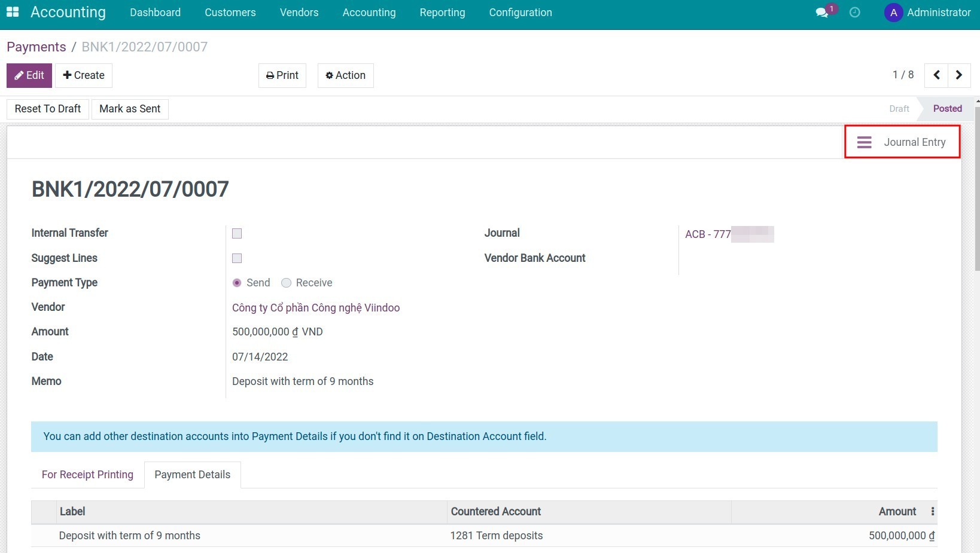Go to next payment record arrow
The image size is (980, 553).
[x=958, y=75]
